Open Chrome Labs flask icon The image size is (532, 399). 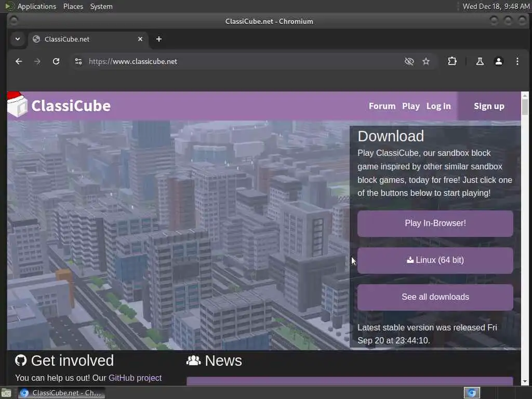(480, 61)
